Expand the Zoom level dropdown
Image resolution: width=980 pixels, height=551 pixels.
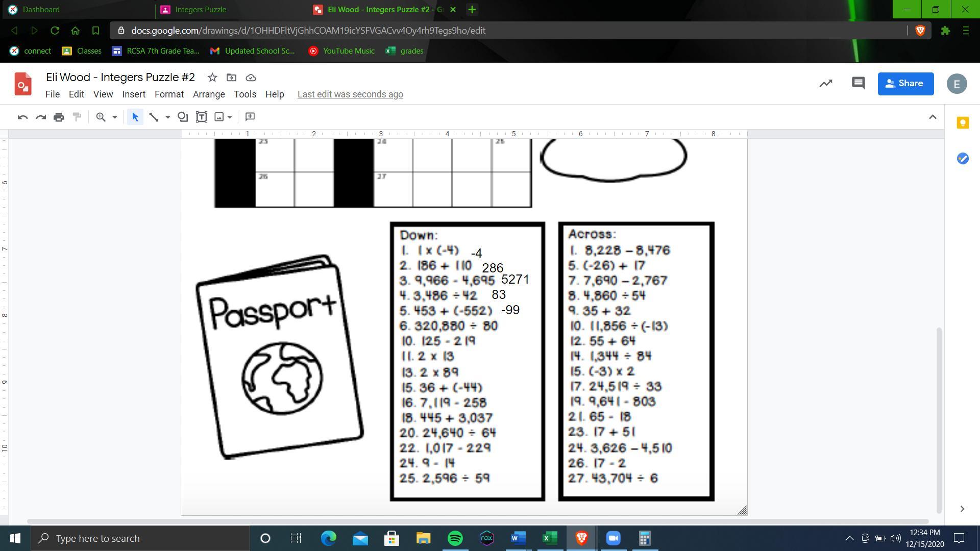tap(114, 117)
